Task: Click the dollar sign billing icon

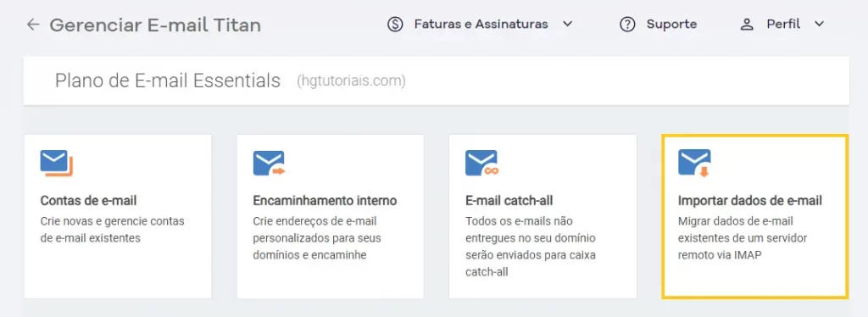Action: (x=395, y=25)
